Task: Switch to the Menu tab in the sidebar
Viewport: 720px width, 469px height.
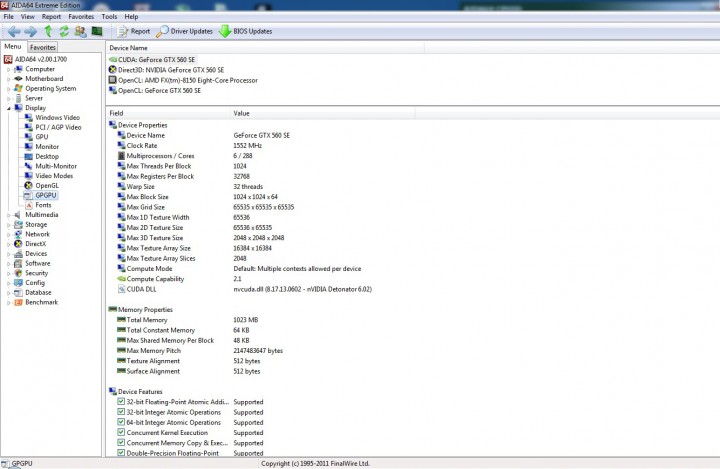Action: coord(13,46)
